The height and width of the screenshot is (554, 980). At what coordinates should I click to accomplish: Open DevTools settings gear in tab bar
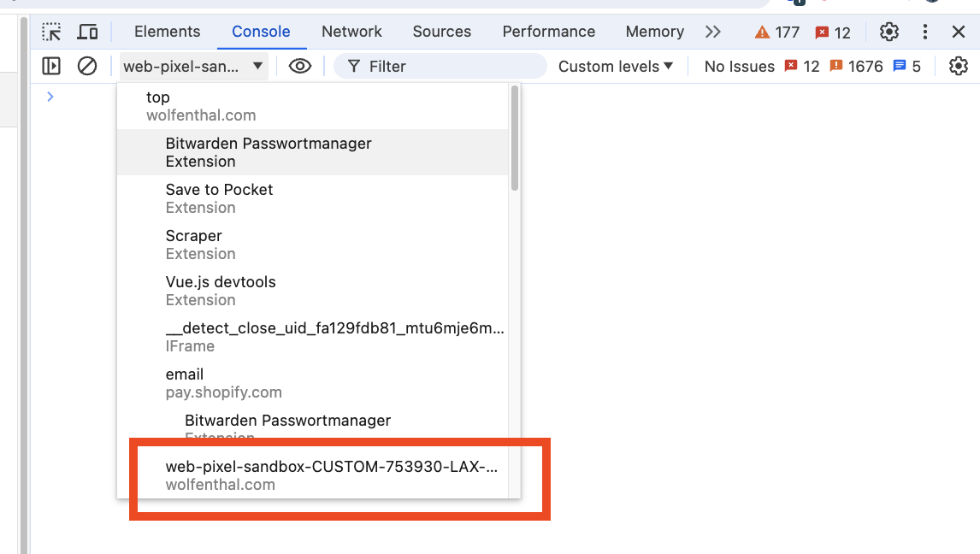click(889, 32)
